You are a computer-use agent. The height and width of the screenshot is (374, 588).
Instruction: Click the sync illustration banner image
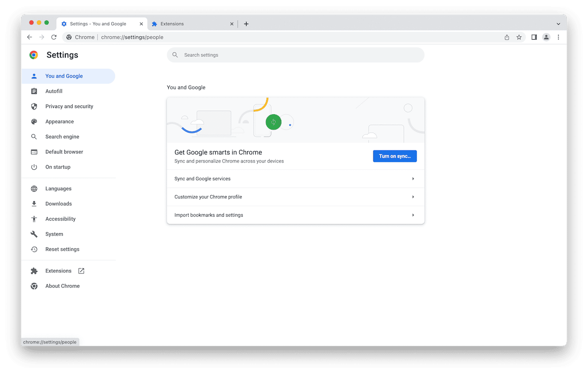tap(295, 120)
